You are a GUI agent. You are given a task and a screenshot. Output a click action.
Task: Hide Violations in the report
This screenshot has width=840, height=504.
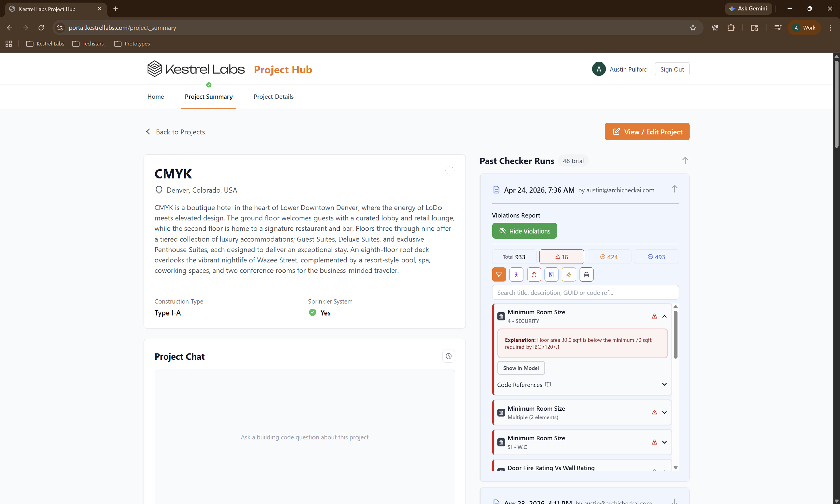click(524, 230)
